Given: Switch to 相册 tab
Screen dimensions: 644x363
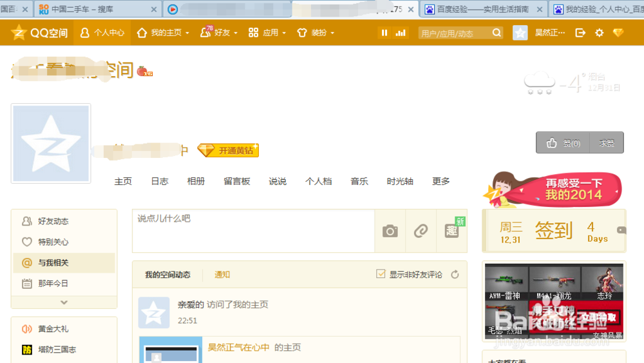Looking at the screenshot, I should point(196,181).
